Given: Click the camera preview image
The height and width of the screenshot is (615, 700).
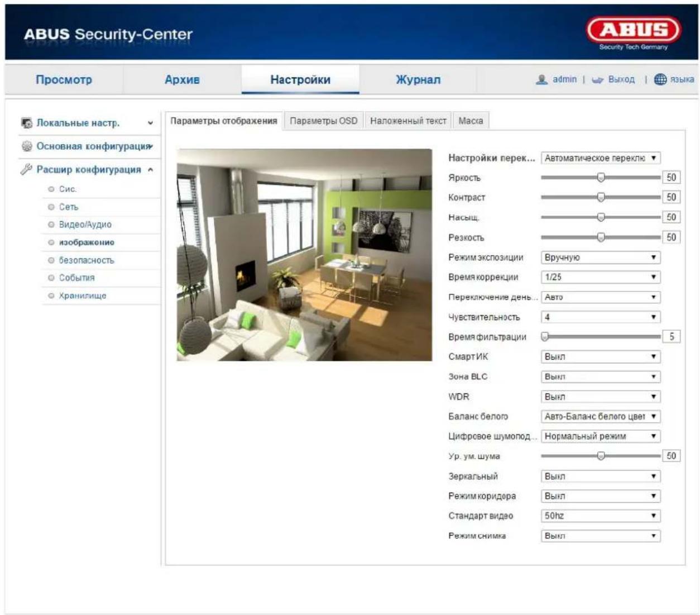Looking at the screenshot, I should click(x=304, y=255).
